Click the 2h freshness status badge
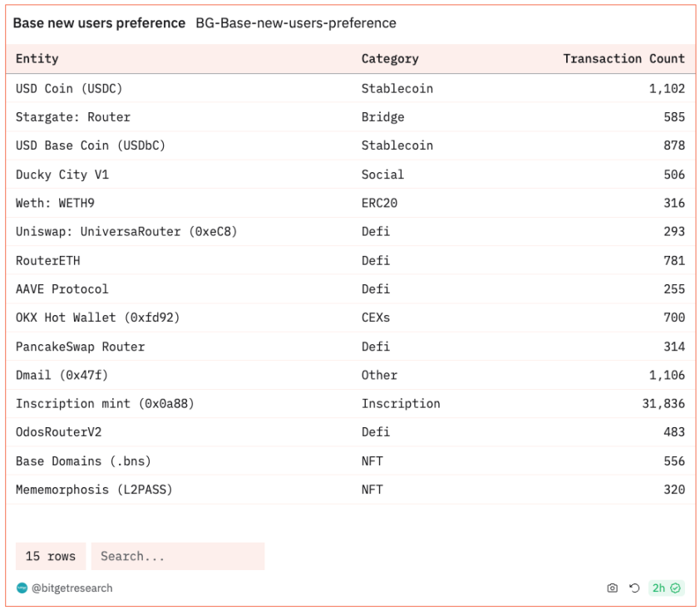Viewport: 700px width, 615px height. click(666, 588)
